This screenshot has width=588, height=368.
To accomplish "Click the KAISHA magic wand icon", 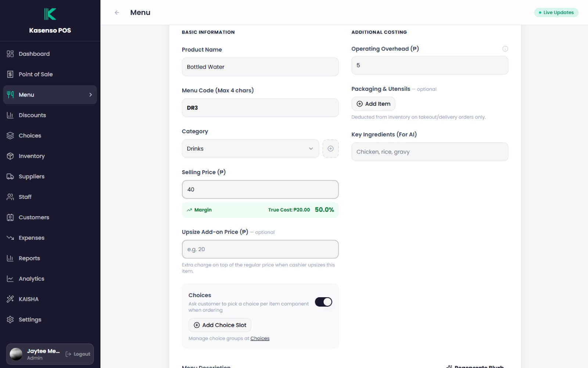I will tap(10, 299).
